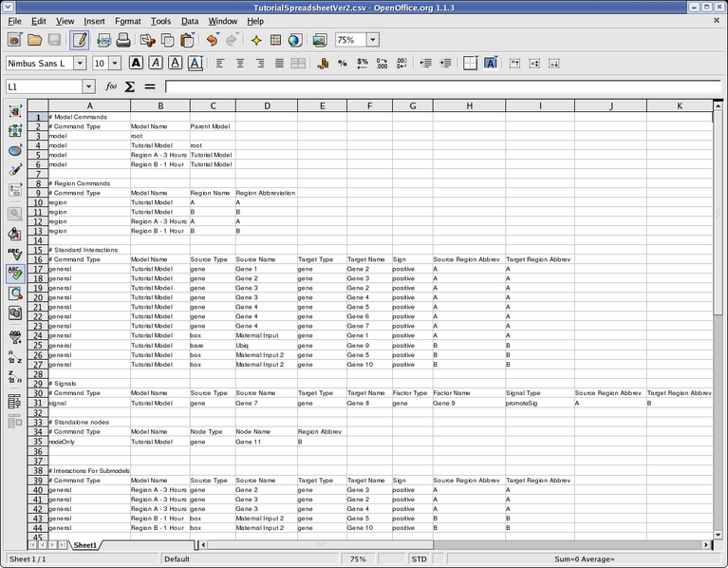Click the STD selection mode in status bar

[x=419, y=559]
